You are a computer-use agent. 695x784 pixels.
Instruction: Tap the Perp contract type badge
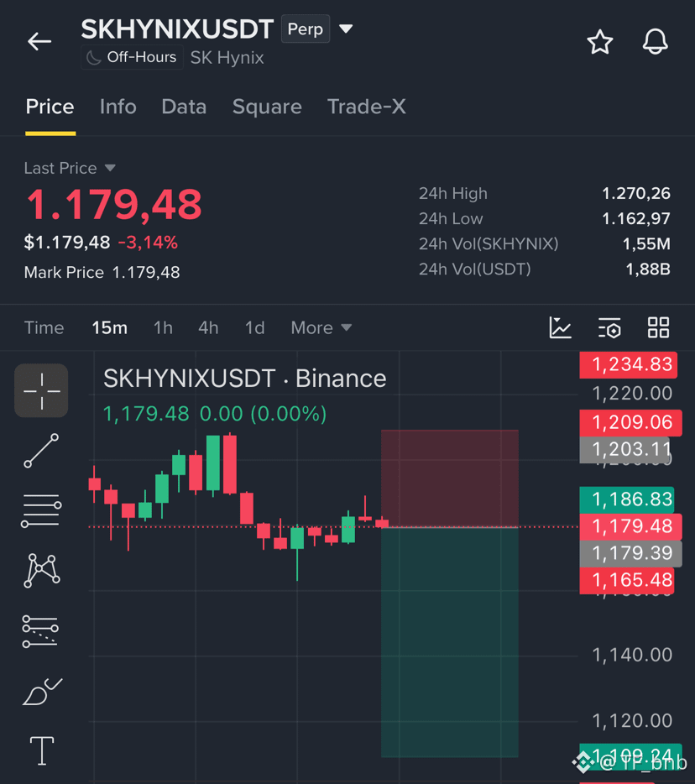pyautogui.click(x=305, y=29)
